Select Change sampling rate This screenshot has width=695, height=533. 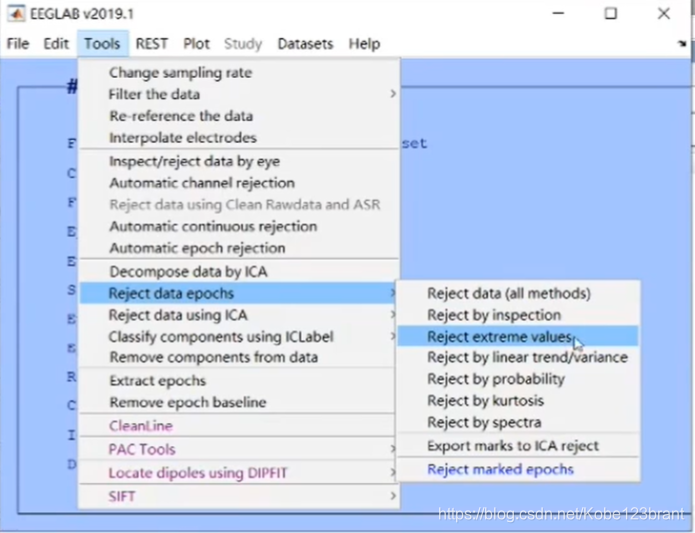pos(239,73)
